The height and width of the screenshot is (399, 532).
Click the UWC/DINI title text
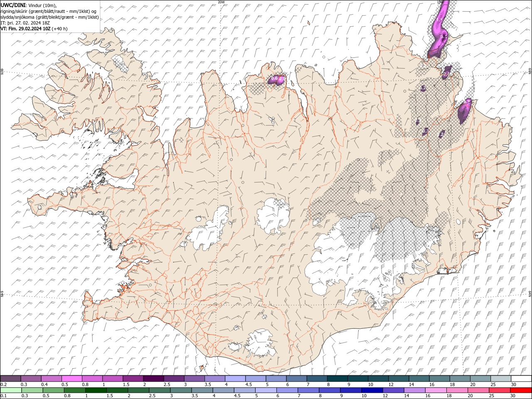(14, 5)
